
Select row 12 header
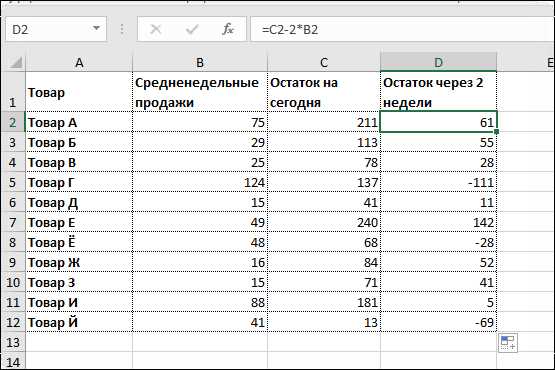point(13,322)
